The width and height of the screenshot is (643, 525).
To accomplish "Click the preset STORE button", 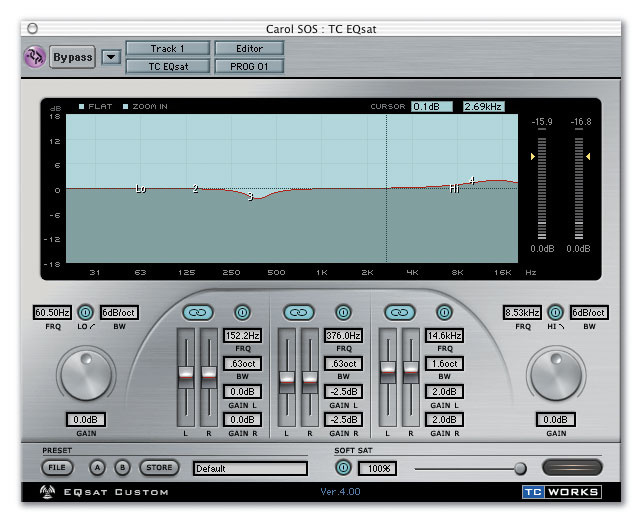I will (x=159, y=467).
